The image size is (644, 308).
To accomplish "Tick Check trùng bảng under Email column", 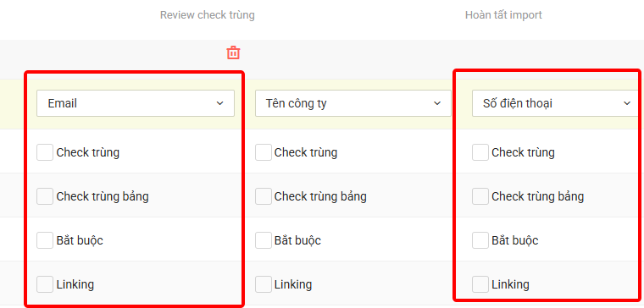I will (x=45, y=196).
